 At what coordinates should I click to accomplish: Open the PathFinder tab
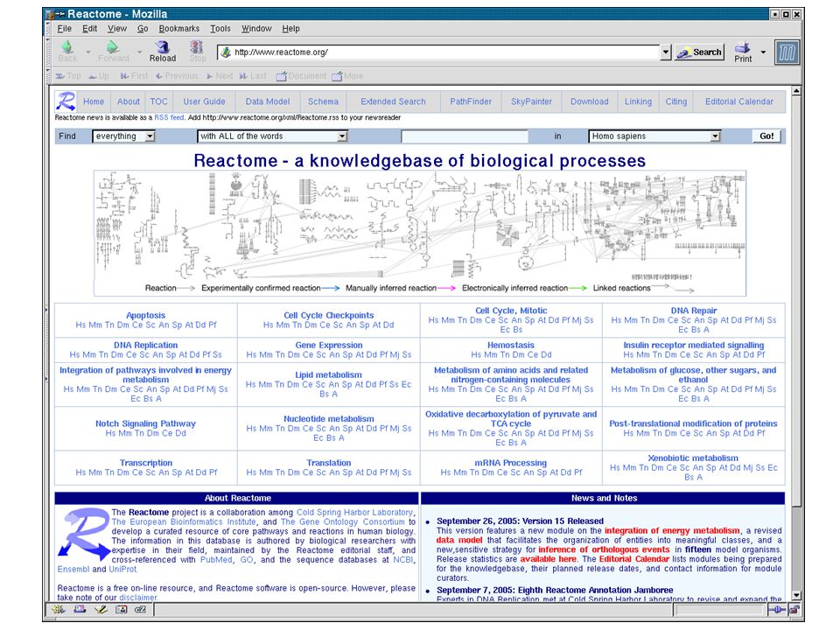click(x=471, y=101)
